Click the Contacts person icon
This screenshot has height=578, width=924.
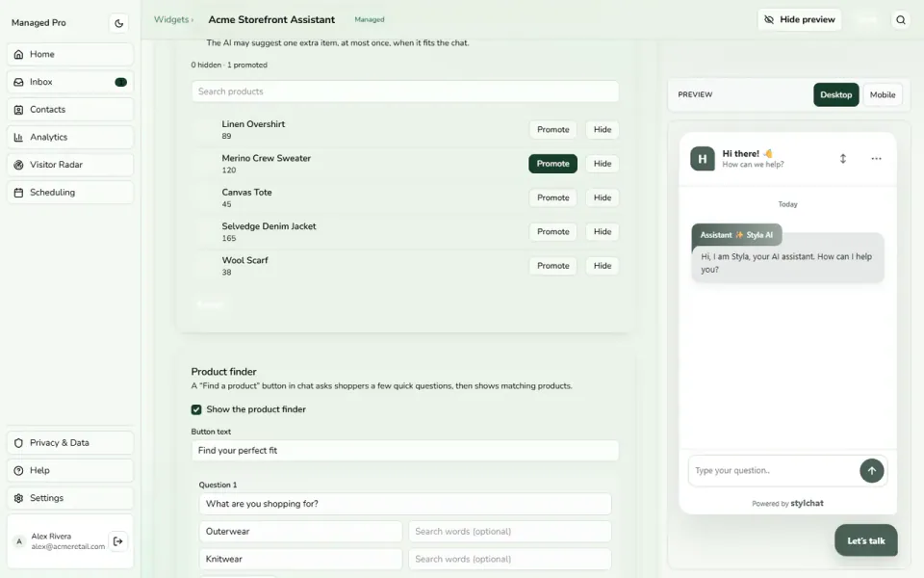[19, 110]
